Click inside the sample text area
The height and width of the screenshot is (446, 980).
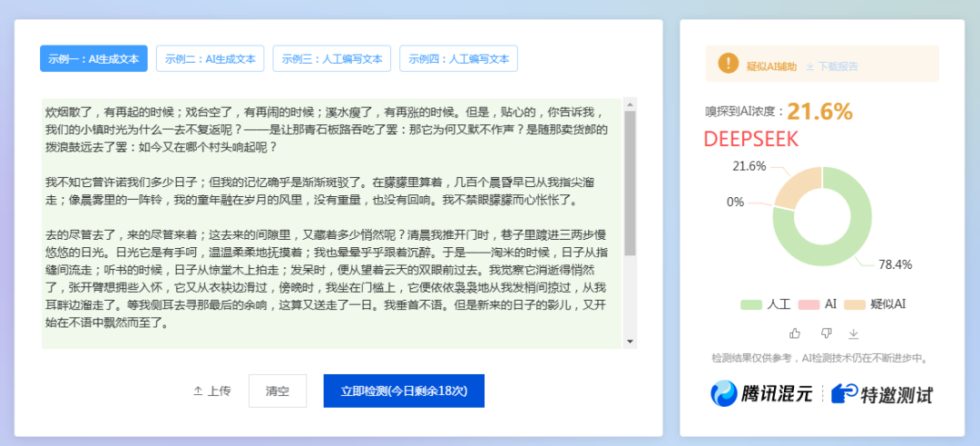point(331,223)
